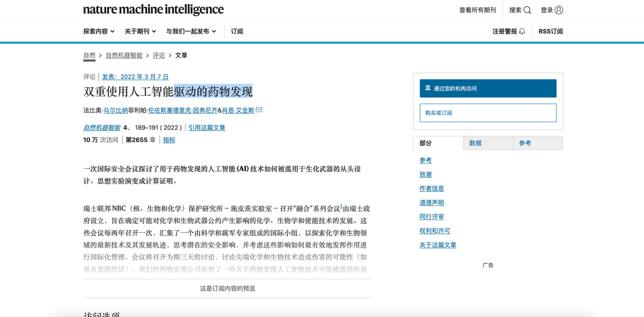644x317 pixels.
Task: Select 订阅 in the navigation bar
Action: pos(237,31)
